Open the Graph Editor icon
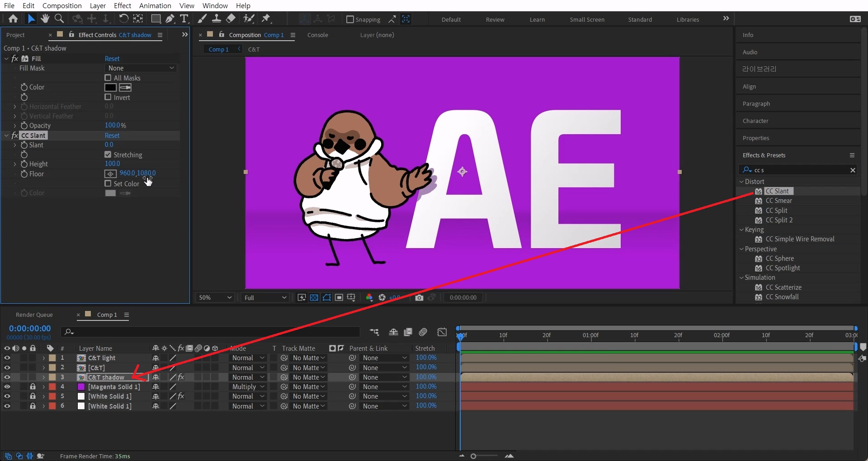 442,332
